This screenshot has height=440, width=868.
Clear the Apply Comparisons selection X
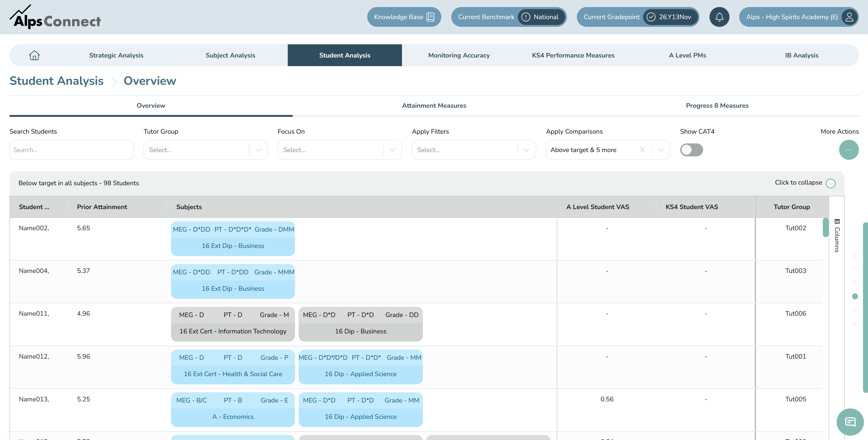(642, 150)
